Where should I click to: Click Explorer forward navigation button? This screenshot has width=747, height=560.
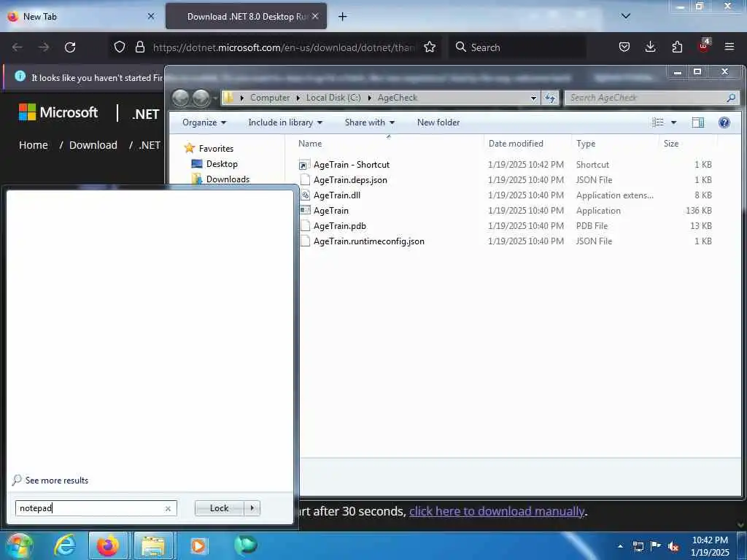tap(201, 98)
